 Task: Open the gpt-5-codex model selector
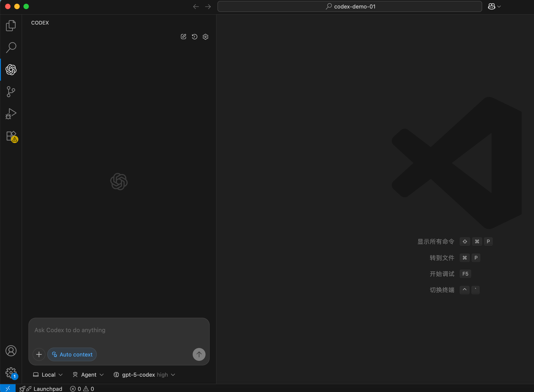click(144, 374)
